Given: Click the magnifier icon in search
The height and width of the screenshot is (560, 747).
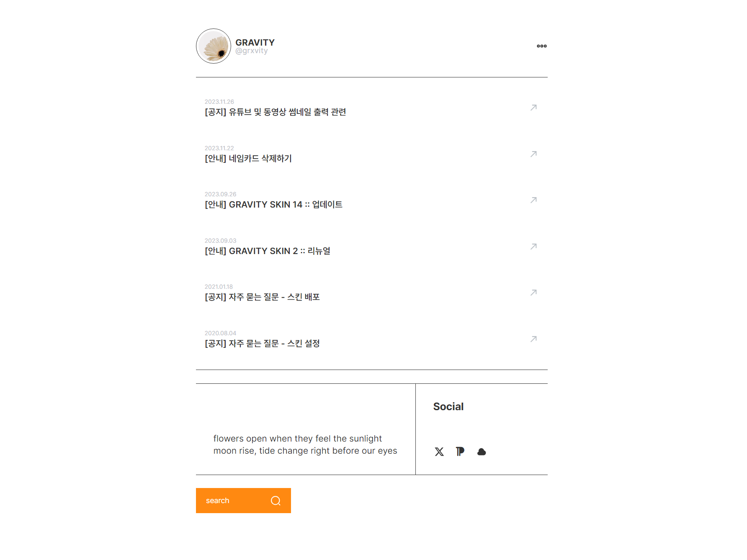Looking at the screenshot, I should 276,501.
